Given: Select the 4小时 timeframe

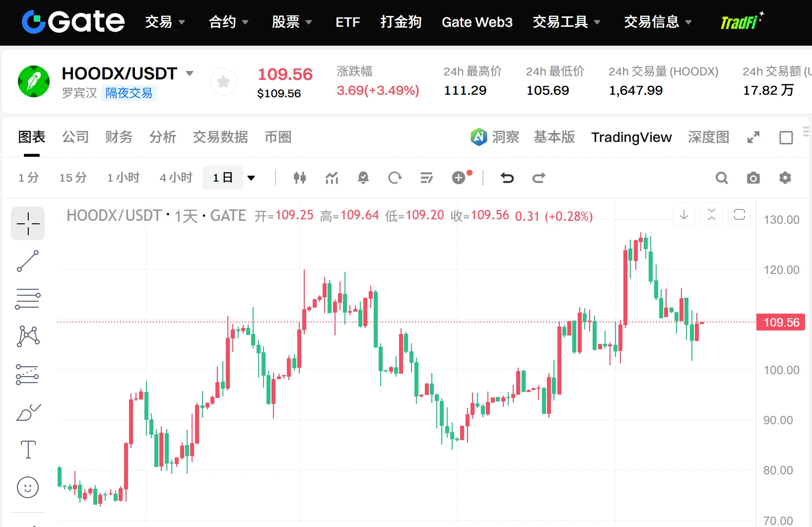Looking at the screenshot, I should click(x=176, y=178).
